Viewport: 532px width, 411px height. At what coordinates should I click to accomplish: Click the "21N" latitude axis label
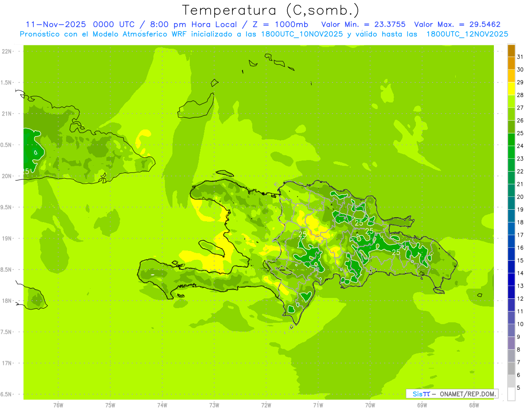coord(8,114)
